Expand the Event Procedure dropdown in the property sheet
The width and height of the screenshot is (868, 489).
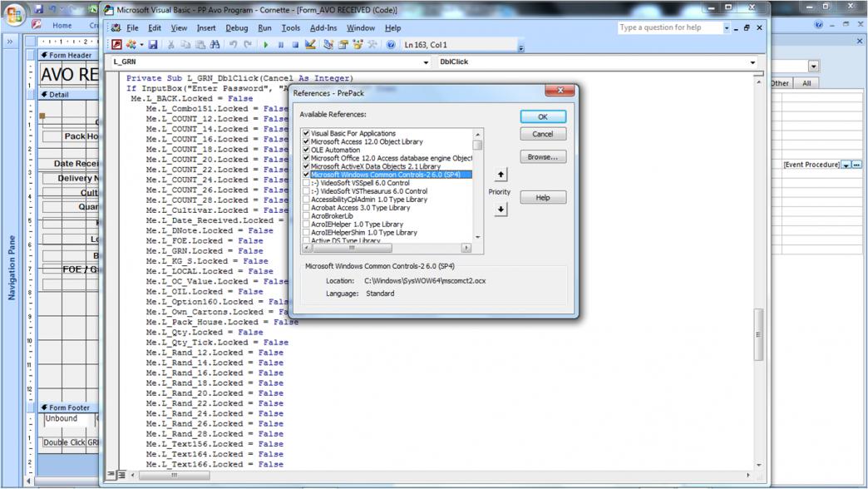point(846,165)
